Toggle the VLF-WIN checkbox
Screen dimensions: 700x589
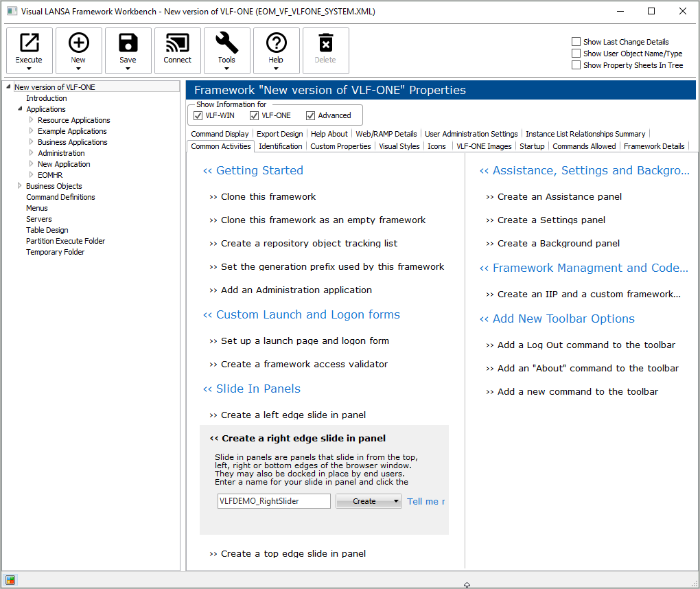click(x=198, y=115)
